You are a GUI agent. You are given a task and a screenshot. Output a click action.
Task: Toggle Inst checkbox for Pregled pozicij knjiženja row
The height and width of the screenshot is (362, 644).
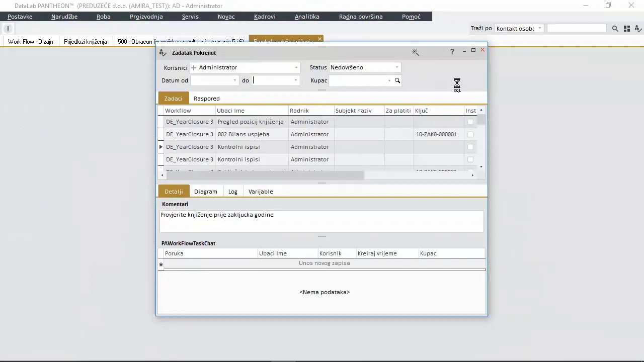point(470,122)
